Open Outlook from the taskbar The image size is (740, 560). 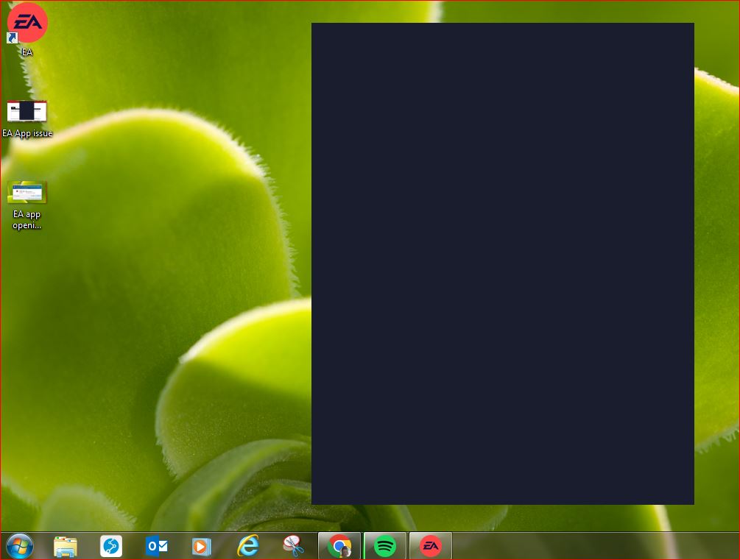coord(156,546)
